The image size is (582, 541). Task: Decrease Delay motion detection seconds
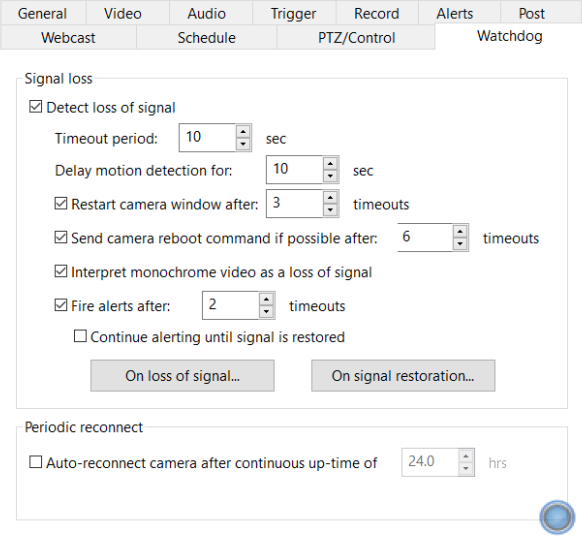click(330, 176)
